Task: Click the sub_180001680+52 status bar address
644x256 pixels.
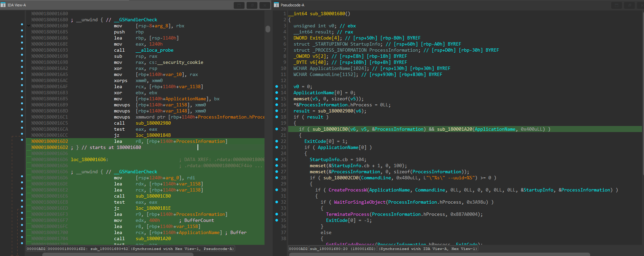Action: (88, 249)
